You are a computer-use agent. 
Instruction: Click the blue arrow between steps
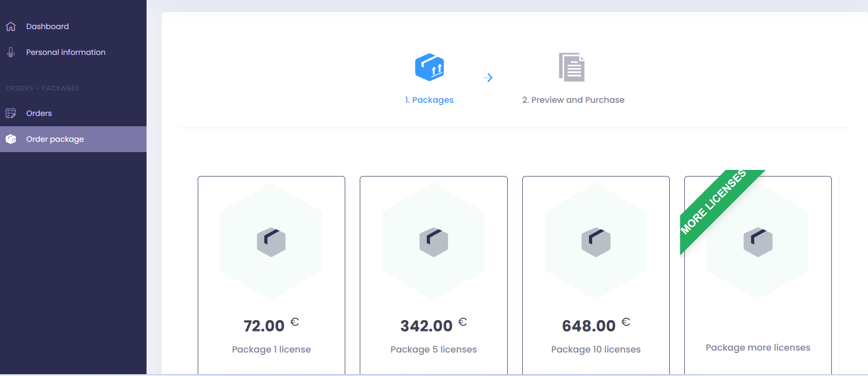pos(488,78)
